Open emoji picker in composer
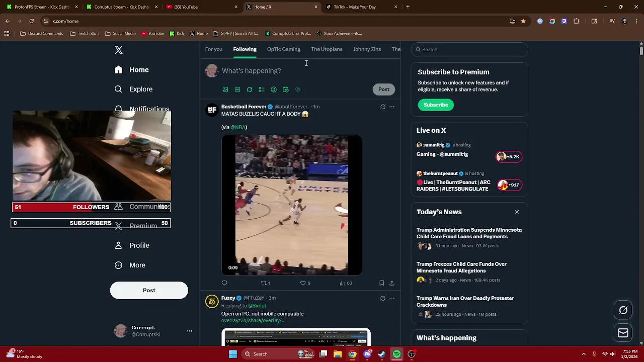 point(274,89)
